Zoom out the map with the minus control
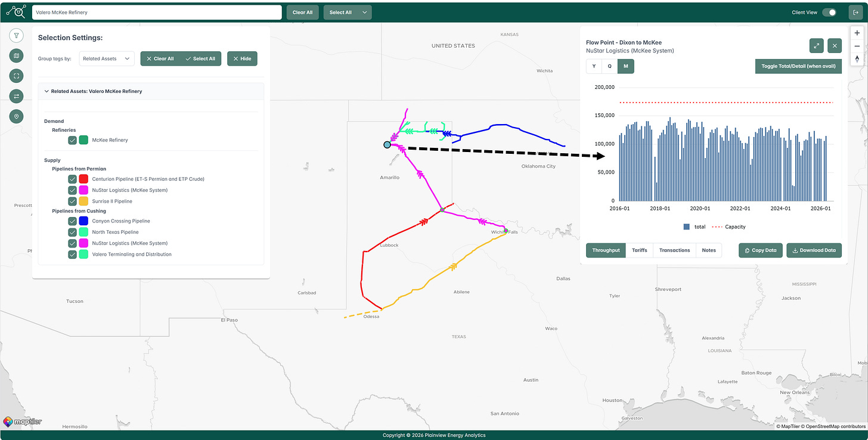This screenshot has width=868, height=440. point(857,46)
